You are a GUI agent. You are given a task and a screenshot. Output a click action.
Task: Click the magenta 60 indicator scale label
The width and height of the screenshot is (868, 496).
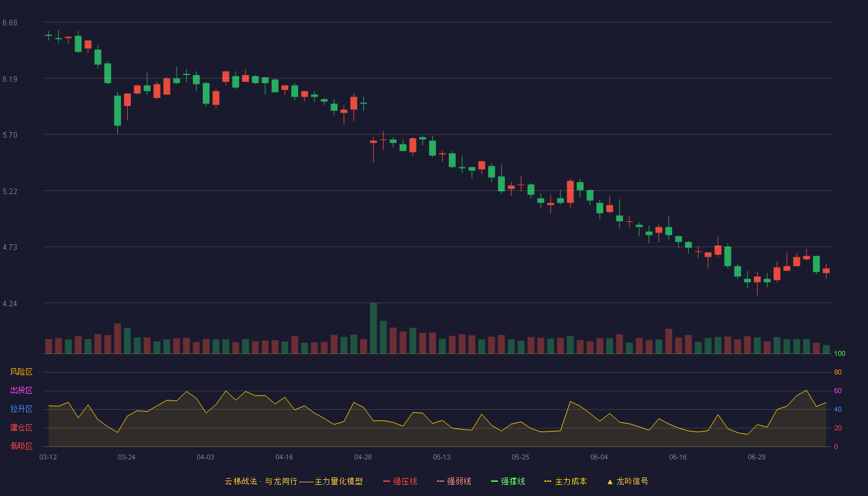pyautogui.click(x=838, y=391)
